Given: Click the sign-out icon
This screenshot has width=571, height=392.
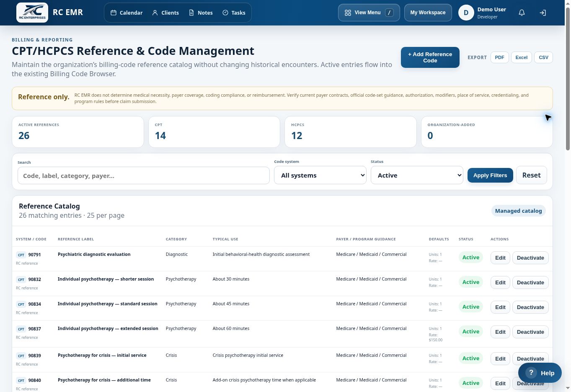Looking at the screenshot, I should pos(543,13).
